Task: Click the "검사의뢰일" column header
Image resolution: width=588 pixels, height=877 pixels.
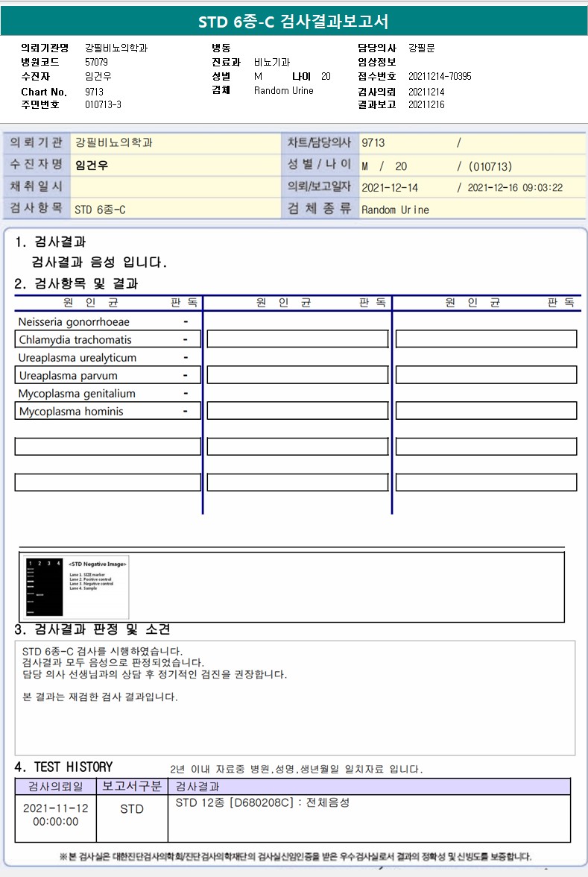Action: pos(56,786)
